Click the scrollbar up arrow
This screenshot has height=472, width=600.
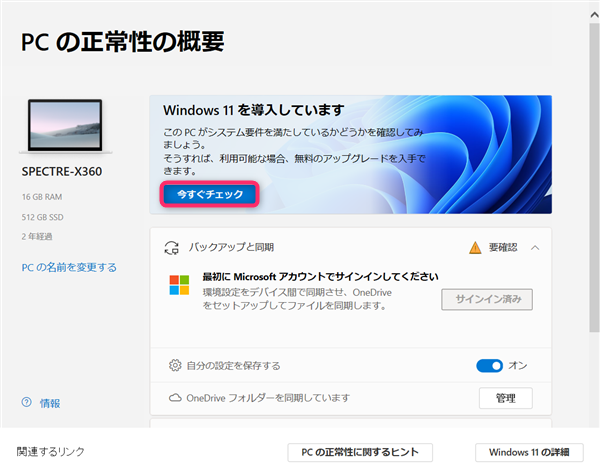click(x=594, y=15)
